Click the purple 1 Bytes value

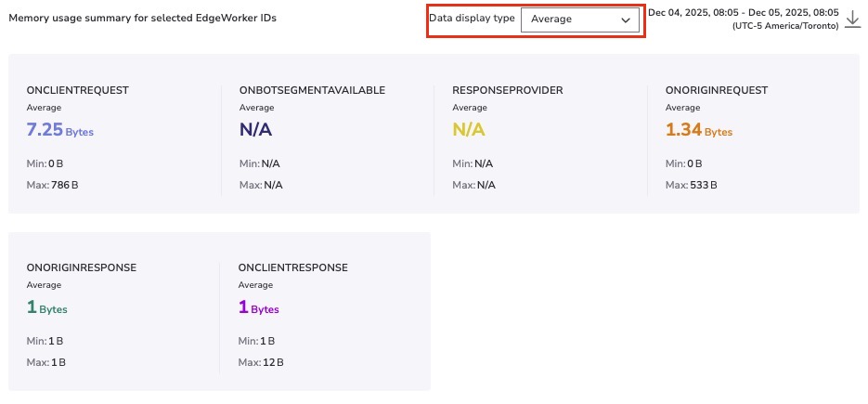259,307
